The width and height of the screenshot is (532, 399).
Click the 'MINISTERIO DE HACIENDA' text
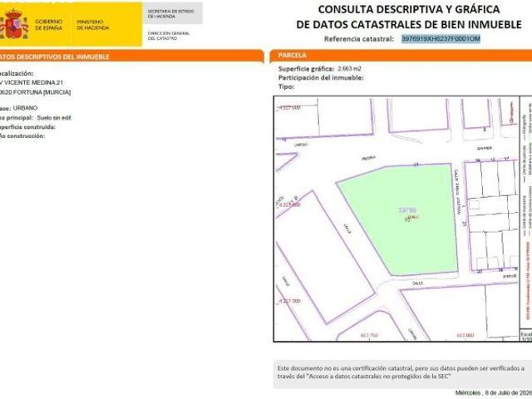tap(92, 25)
